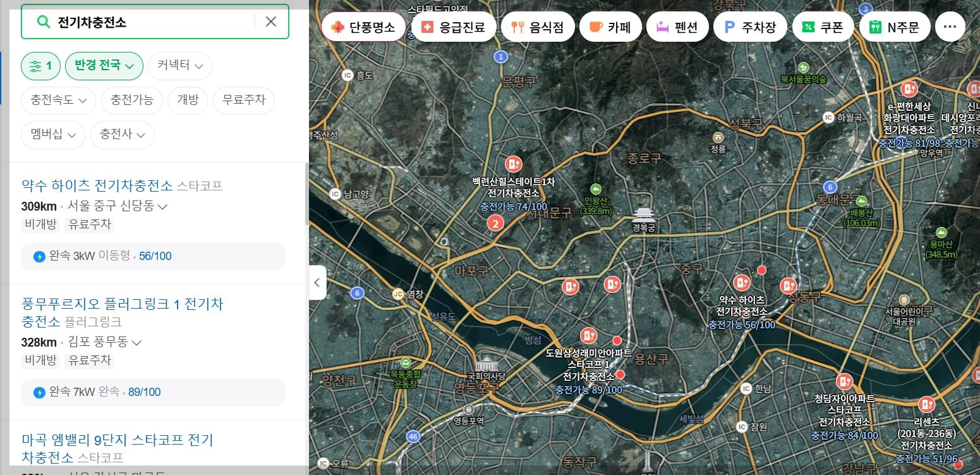980x475 pixels.
Task: Click 충전가능 51/96 label on map
Action: (x=927, y=459)
